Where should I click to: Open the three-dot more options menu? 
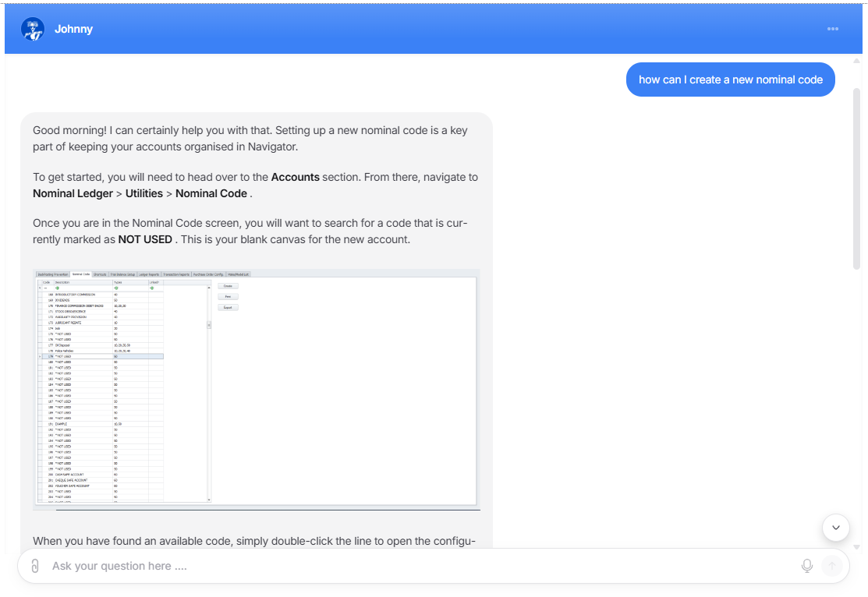(833, 29)
